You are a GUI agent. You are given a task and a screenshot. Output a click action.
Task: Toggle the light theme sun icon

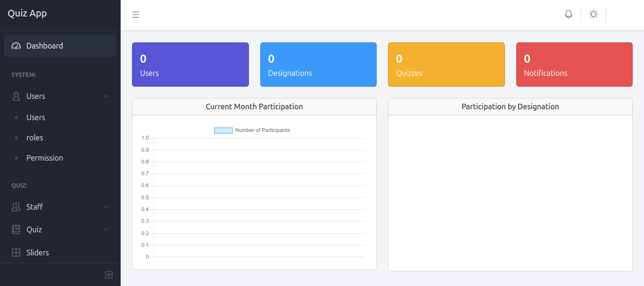(594, 15)
